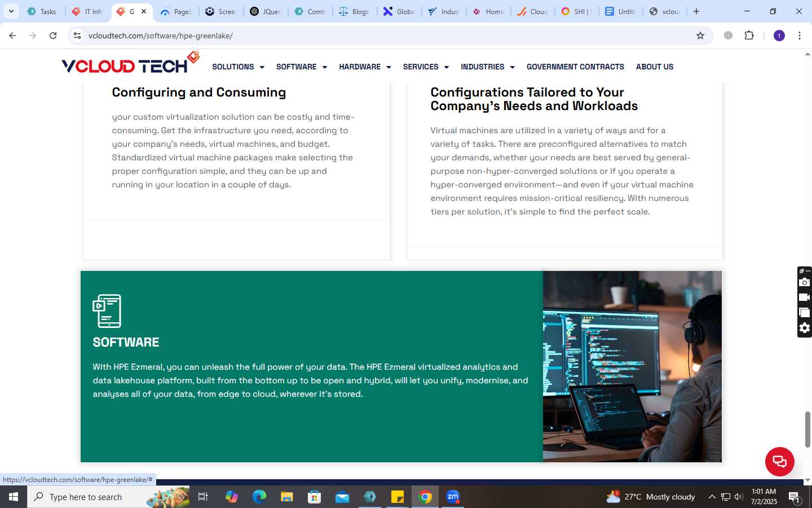The width and height of the screenshot is (812, 508).
Task: Switch to the Globa tab
Action: (399, 11)
